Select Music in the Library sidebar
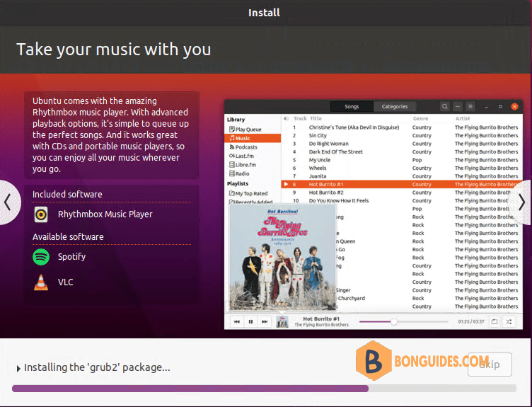 pos(253,138)
